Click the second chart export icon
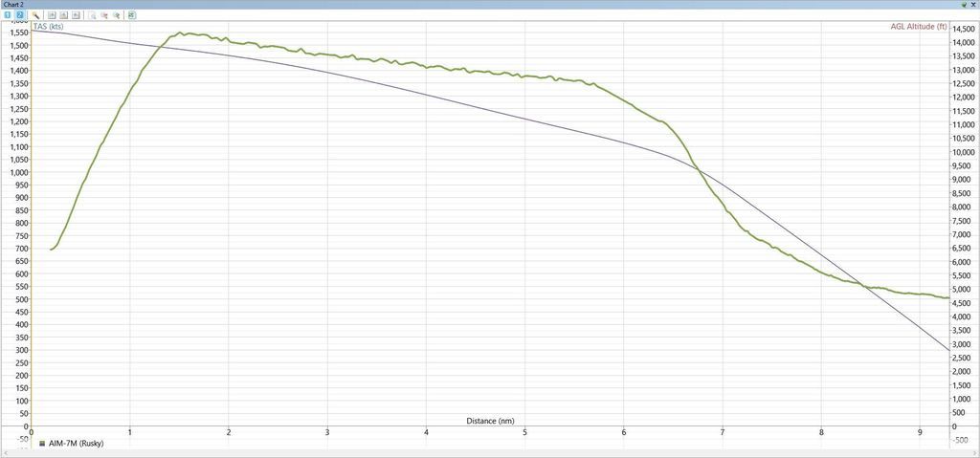 click(x=63, y=15)
